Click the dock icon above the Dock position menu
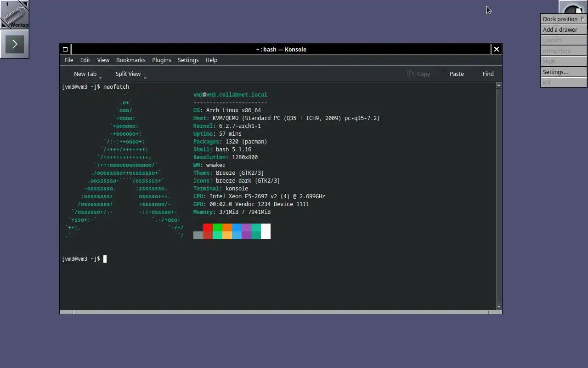The width and height of the screenshot is (588, 368). tap(573, 7)
